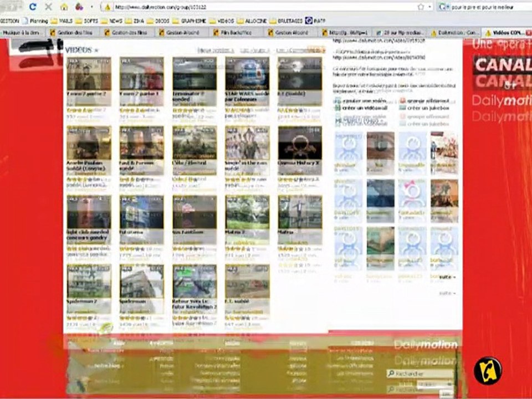Click the VIDEOS section heading

point(78,50)
